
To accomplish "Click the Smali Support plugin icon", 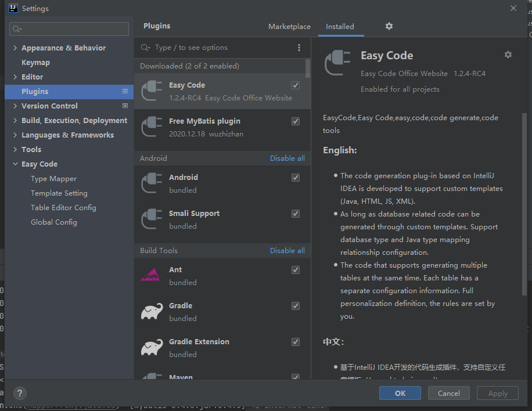I will [x=152, y=219].
